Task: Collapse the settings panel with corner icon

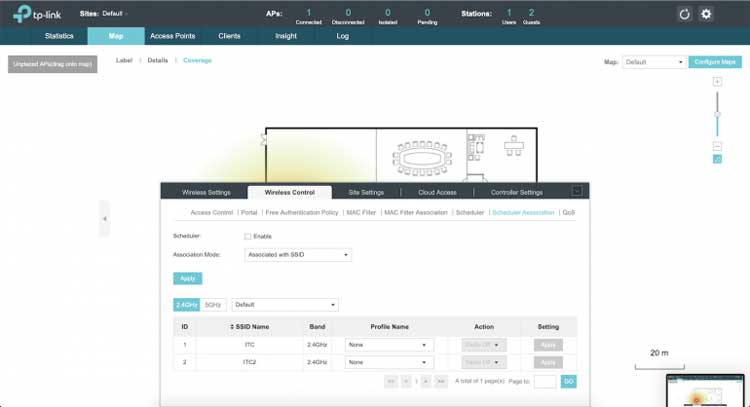Action: 576,191
